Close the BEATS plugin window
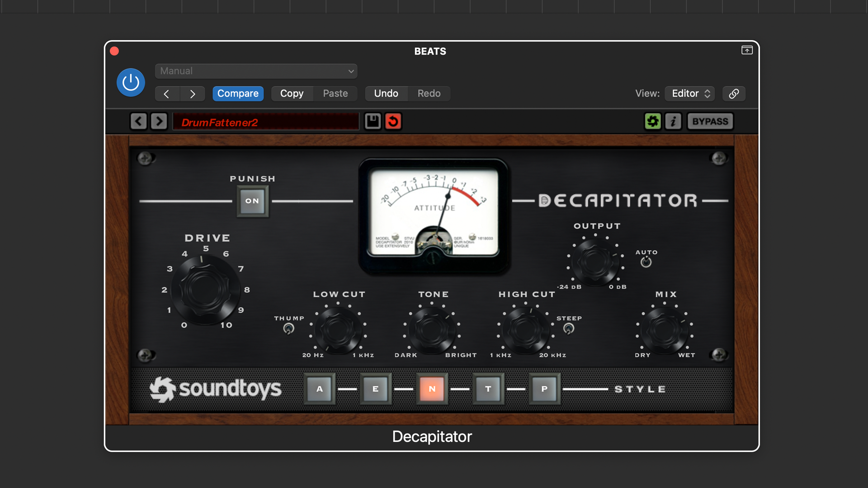This screenshot has width=868, height=488. [114, 51]
